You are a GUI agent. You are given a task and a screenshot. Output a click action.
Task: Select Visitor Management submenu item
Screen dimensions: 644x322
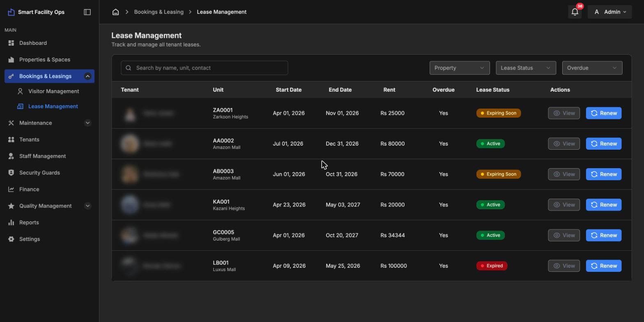point(53,91)
